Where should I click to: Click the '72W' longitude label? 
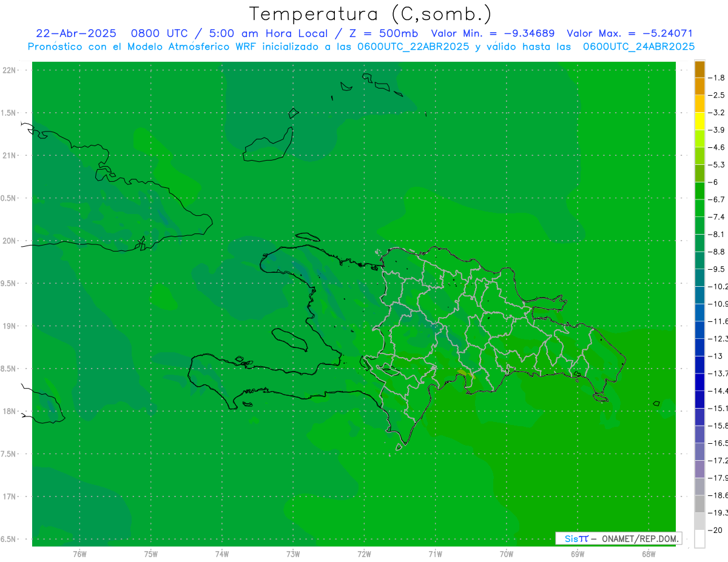click(364, 554)
